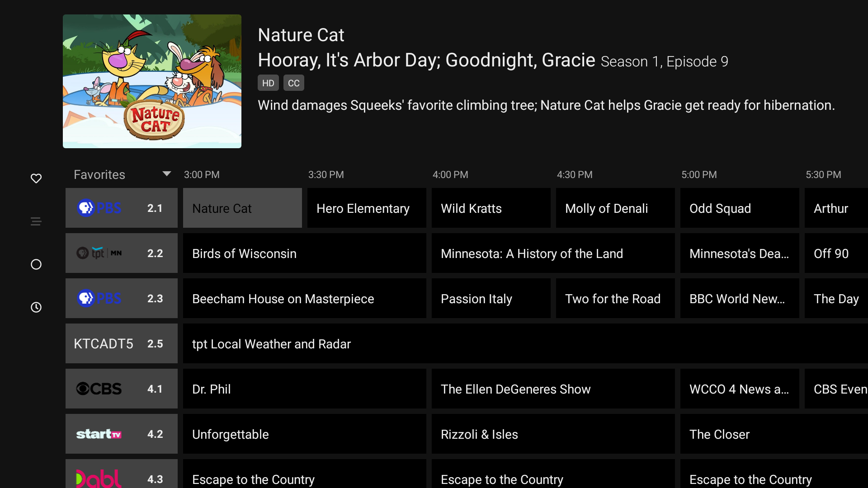Select the KTCADT5 2.5 channel row
The image size is (868, 488).
pos(121,344)
